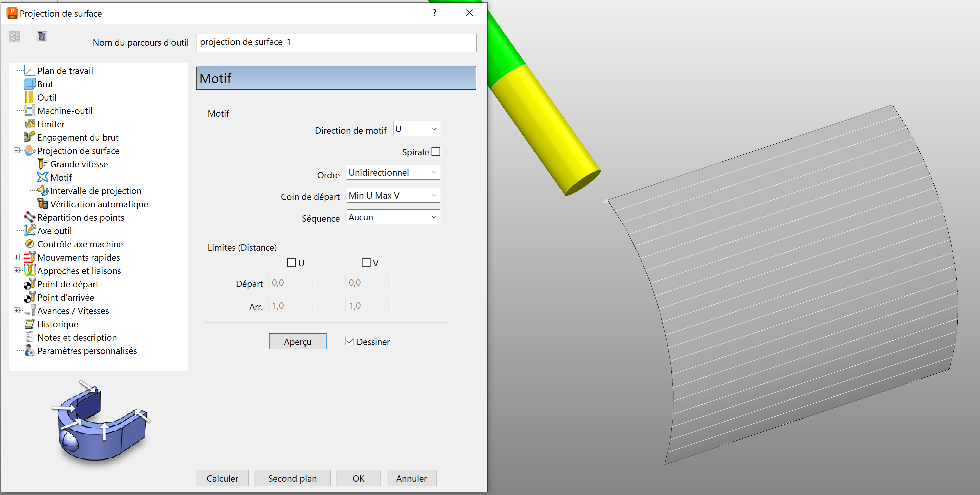Uncheck the Dessiner checkbox
The image size is (980, 495).
350,341
